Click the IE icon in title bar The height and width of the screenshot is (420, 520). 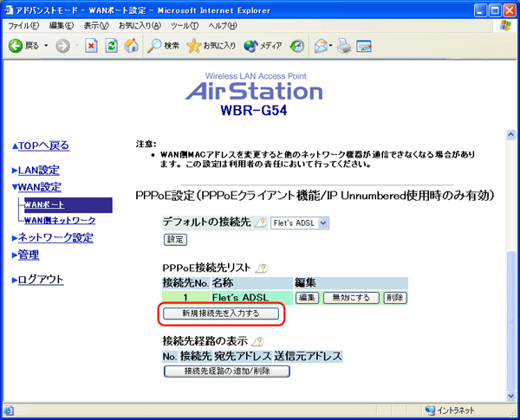pyautogui.click(x=9, y=10)
